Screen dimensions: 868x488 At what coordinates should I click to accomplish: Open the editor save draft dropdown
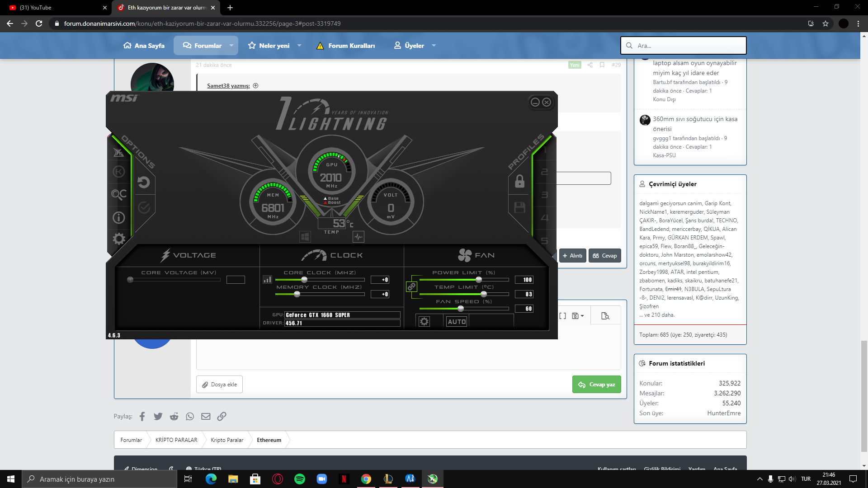click(578, 316)
